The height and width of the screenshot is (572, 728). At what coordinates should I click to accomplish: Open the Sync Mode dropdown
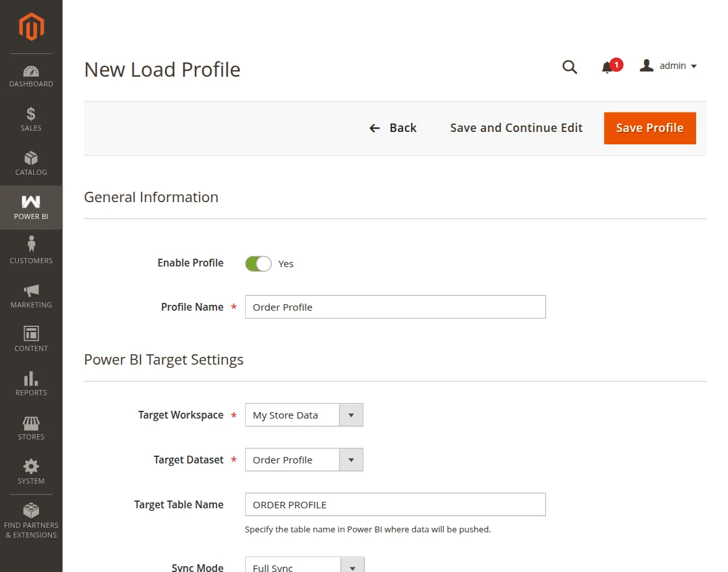tap(305, 565)
